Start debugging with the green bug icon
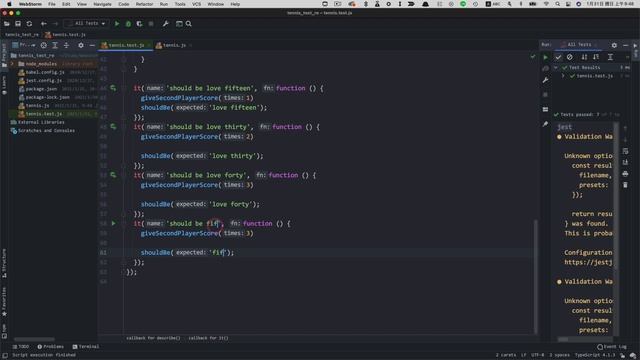 click(128, 24)
